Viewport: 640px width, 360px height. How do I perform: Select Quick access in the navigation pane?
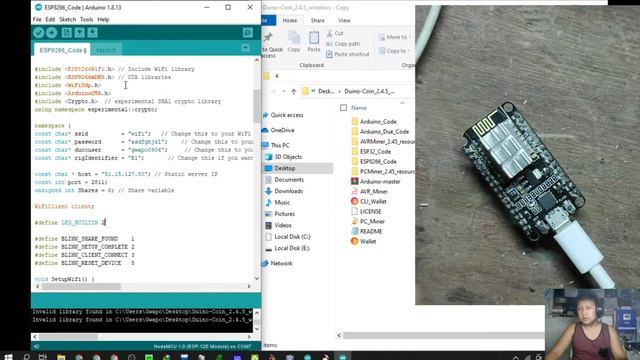(287, 115)
